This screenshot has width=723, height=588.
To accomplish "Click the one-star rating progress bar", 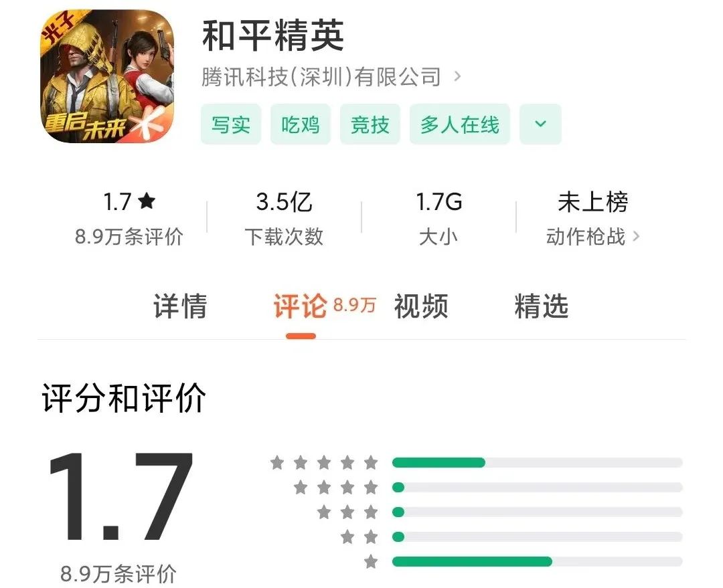I will 537,561.
